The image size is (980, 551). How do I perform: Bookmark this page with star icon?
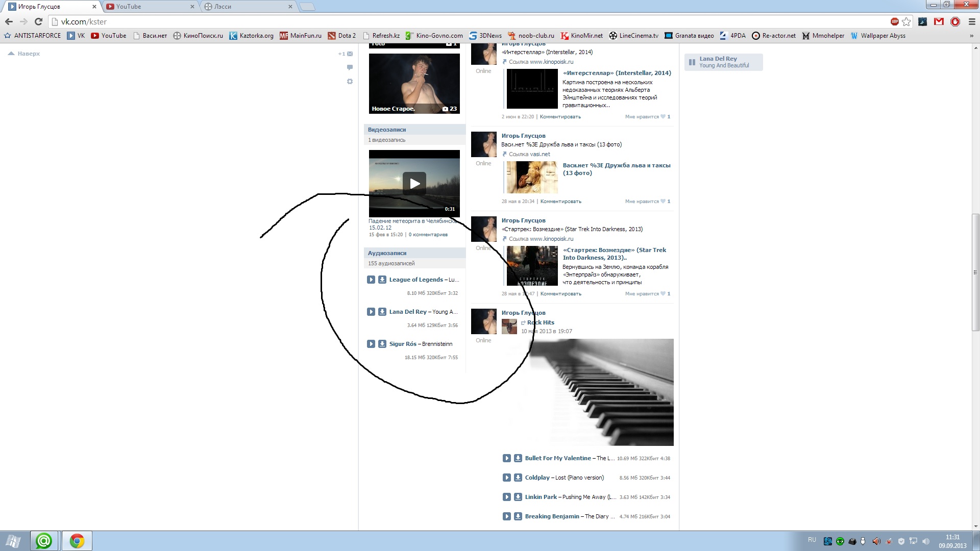click(x=906, y=21)
